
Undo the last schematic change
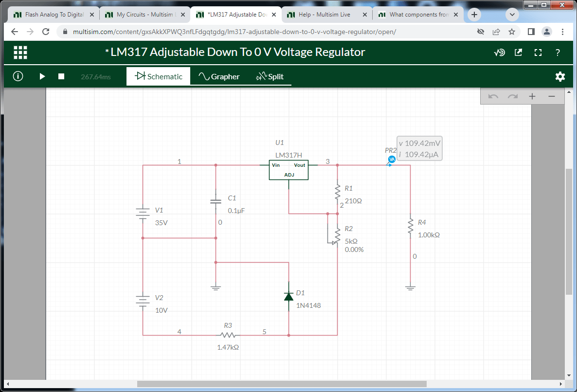click(493, 96)
